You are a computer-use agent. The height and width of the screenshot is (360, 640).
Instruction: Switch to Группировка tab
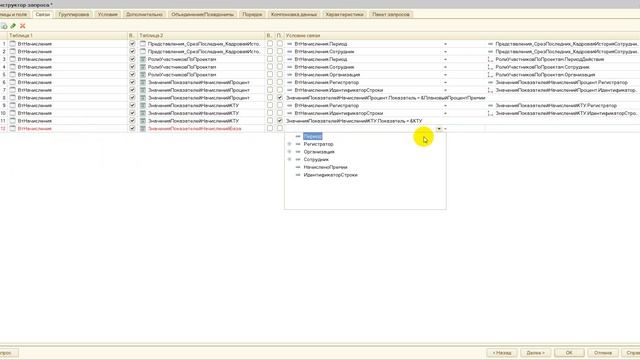[x=73, y=14]
